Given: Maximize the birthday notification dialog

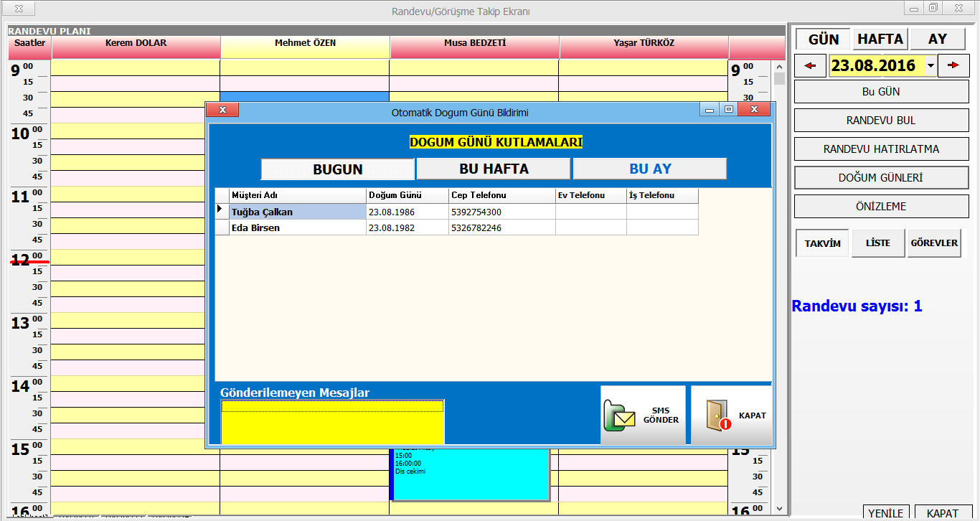Looking at the screenshot, I should [729, 110].
